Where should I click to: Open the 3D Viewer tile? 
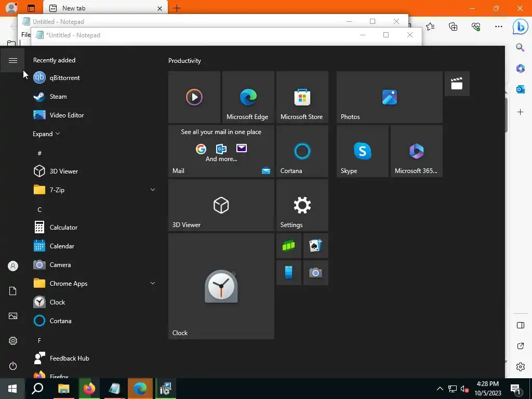click(x=221, y=205)
